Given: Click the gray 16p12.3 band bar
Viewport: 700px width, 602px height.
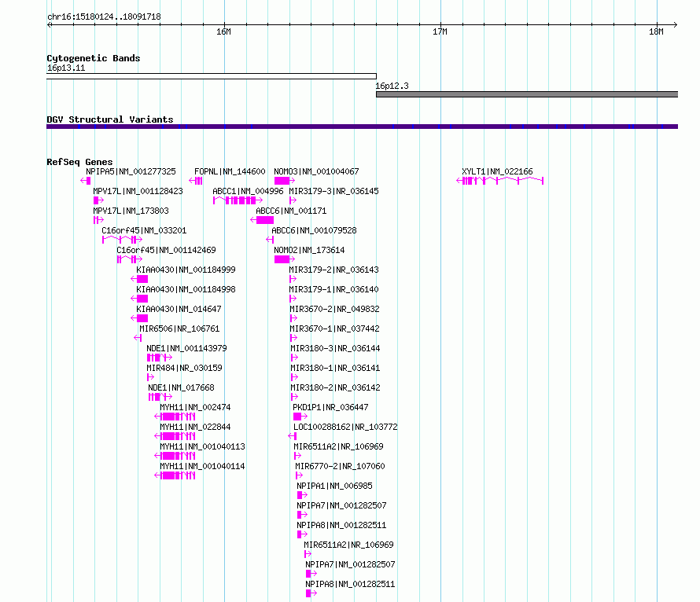Looking at the screenshot, I should click(x=527, y=94).
